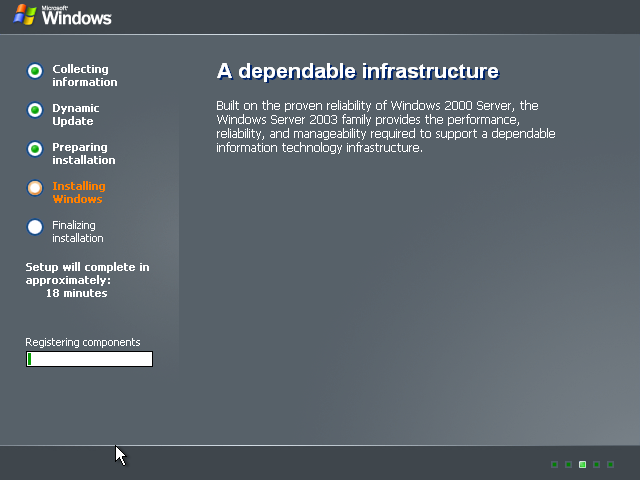Click the last billboard indicator square
This screenshot has width=640, height=480.
pos(611,464)
